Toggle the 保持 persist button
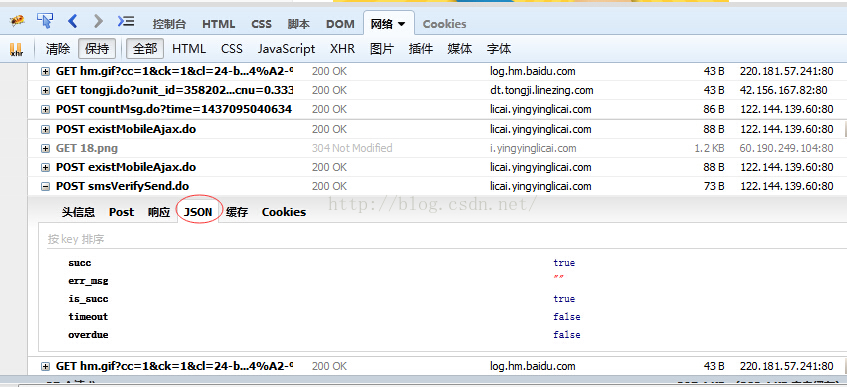This screenshot has width=847, height=387. pyautogui.click(x=97, y=49)
